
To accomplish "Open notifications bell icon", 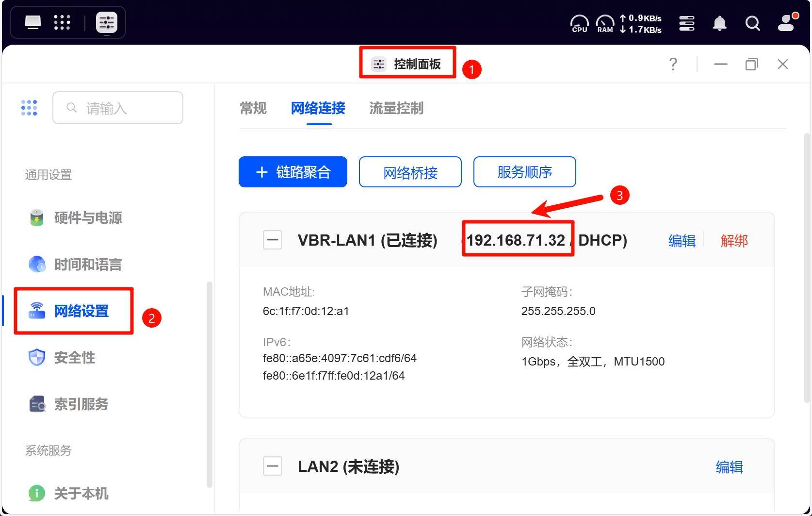I will click(720, 23).
